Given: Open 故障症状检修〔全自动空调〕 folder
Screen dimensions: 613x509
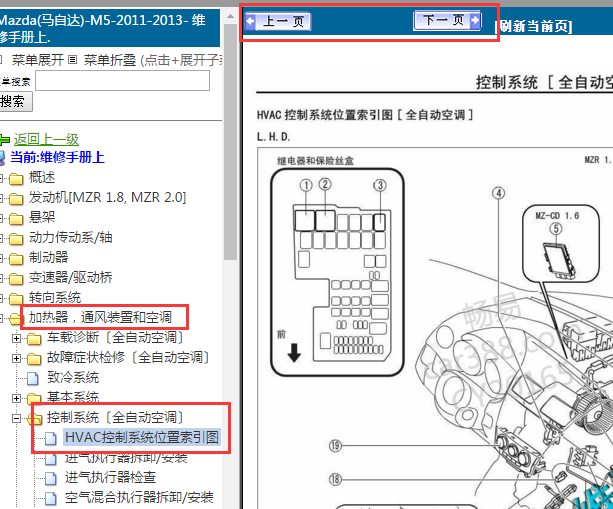Looking at the screenshot, I should (128, 357).
